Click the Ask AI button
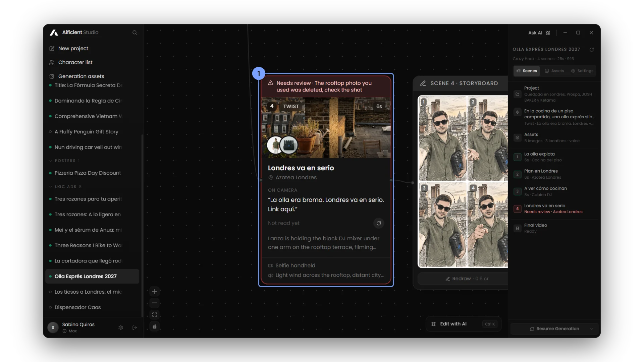The width and height of the screenshot is (644, 362). [x=539, y=33]
